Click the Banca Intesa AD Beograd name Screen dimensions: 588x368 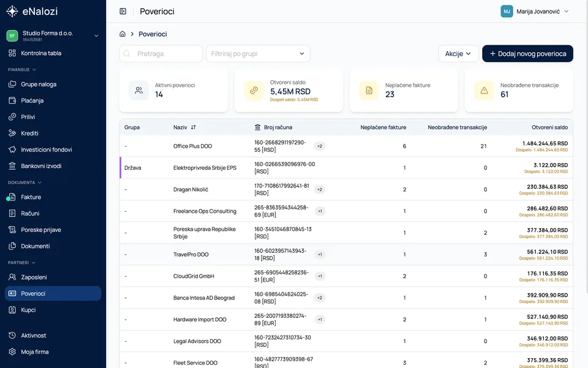[204, 298]
